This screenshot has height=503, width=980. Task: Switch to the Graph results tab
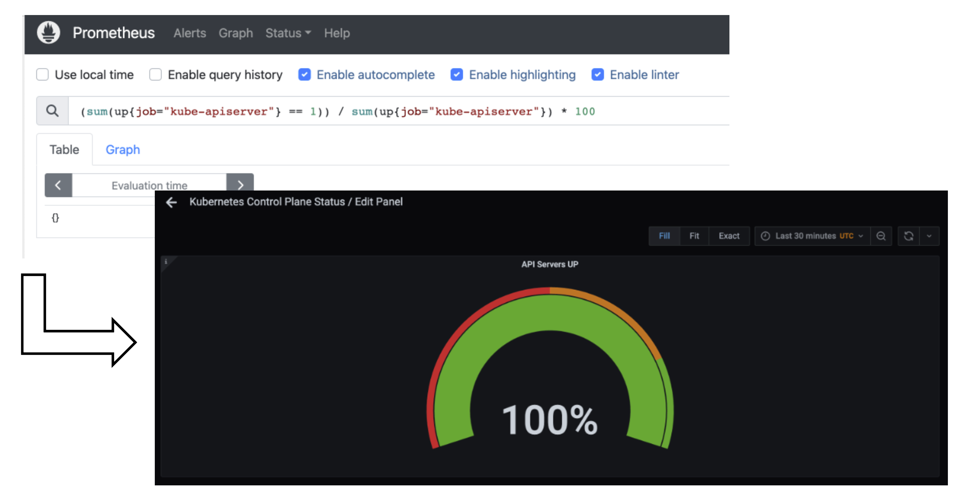click(122, 150)
